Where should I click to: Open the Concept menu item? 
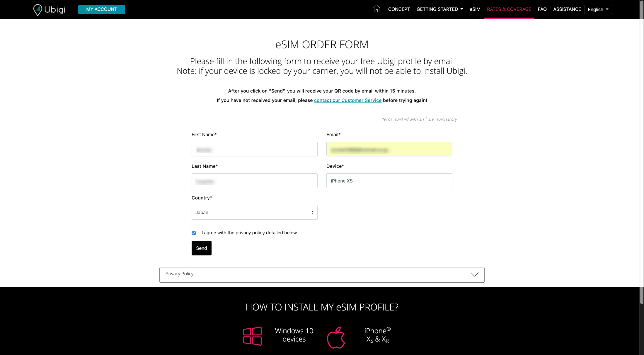[399, 9]
